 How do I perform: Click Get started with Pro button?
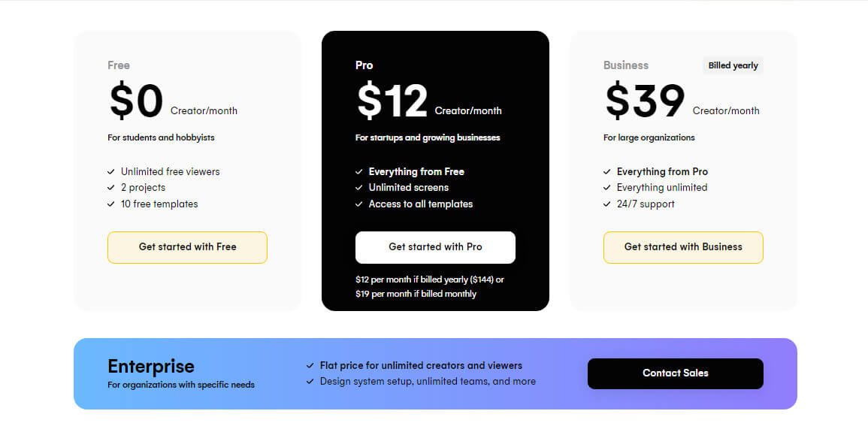435,247
